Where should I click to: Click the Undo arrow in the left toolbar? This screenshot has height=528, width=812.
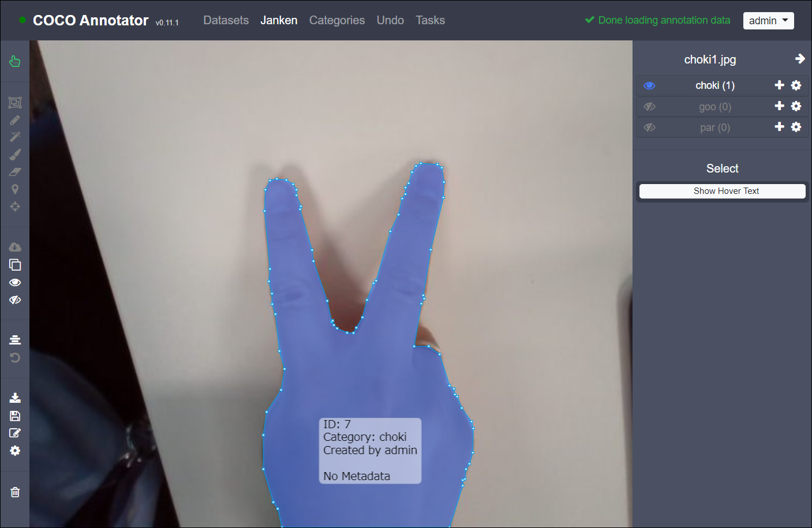pyautogui.click(x=15, y=357)
